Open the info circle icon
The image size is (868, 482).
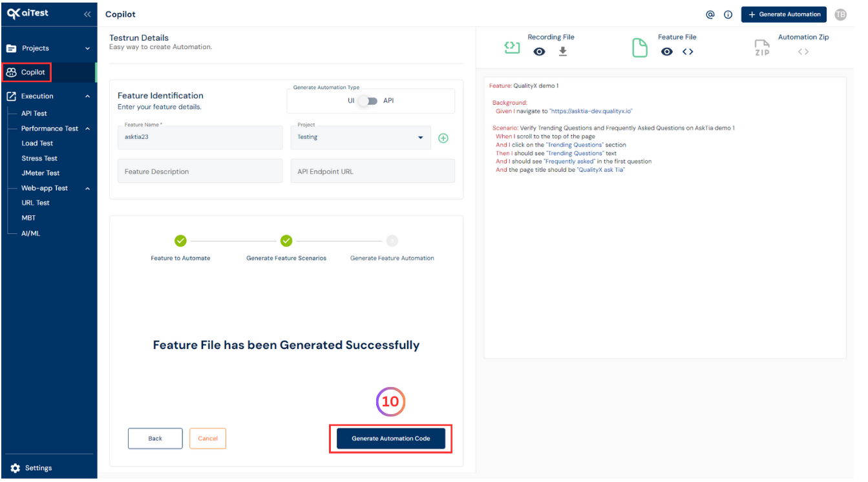[728, 14]
